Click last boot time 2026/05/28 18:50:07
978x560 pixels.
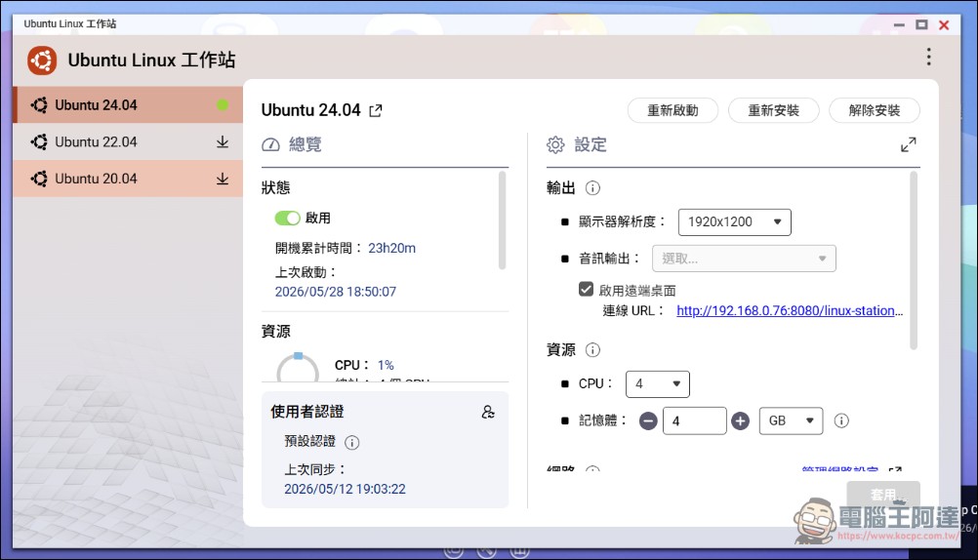(336, 292)
